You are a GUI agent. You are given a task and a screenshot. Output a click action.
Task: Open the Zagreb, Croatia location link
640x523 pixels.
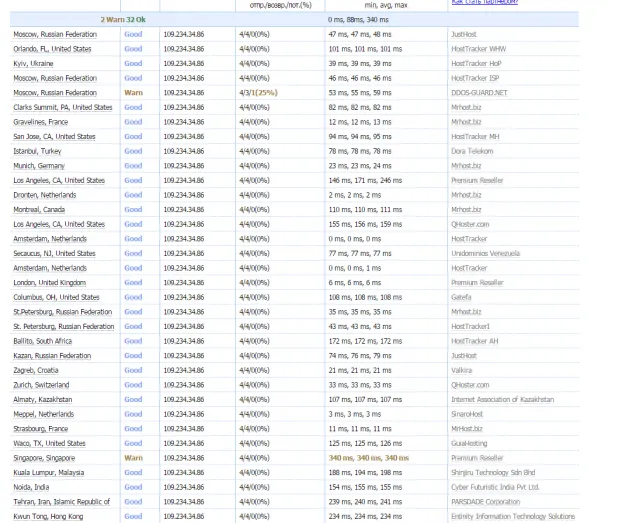pyautogui.click(x=36, y=370)
